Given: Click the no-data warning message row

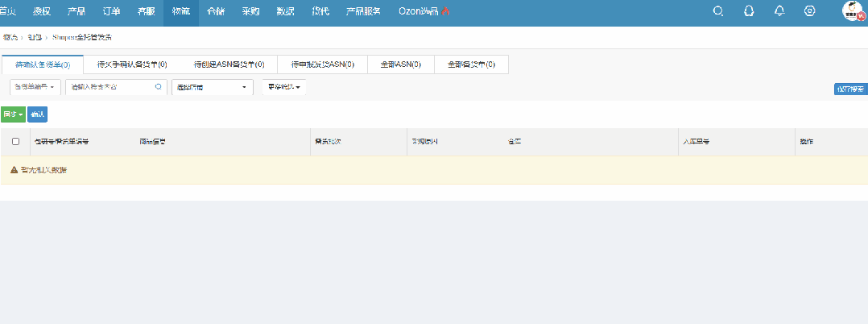Looking at the screenshot, I should tap(434, 170).
